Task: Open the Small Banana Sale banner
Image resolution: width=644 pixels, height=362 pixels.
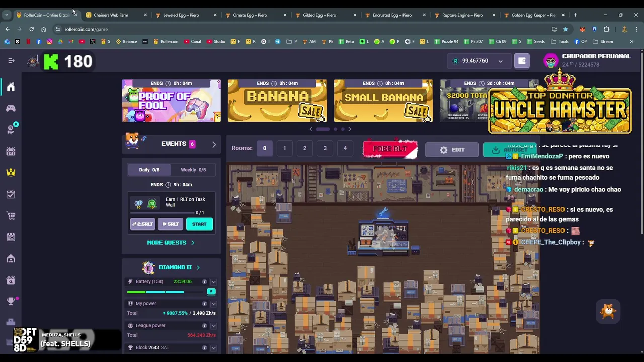Action: [383, 101]
